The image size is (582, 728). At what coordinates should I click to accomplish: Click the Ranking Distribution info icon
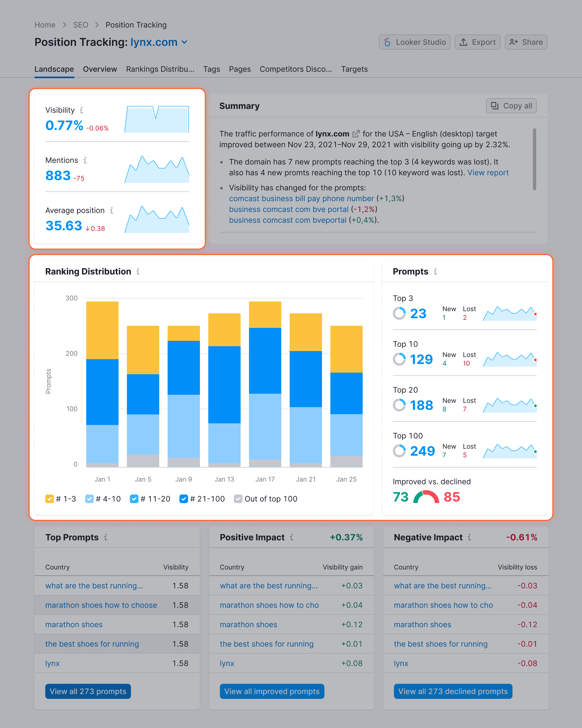pos(138,271)
